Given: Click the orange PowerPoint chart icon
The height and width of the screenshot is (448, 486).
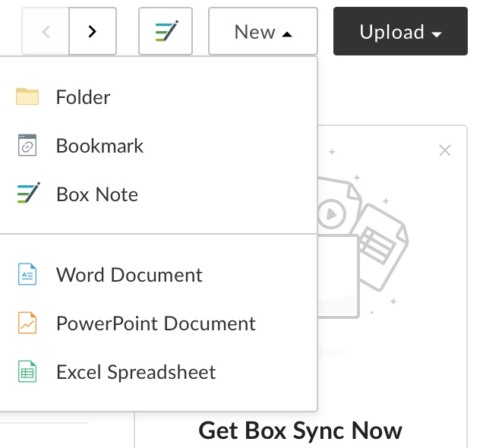Looking at the screenshot, I should [27, 323].
